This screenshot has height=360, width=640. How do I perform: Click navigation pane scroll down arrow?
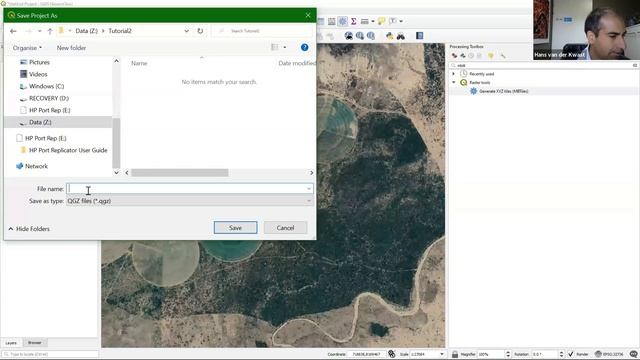(x=116, y=173)
